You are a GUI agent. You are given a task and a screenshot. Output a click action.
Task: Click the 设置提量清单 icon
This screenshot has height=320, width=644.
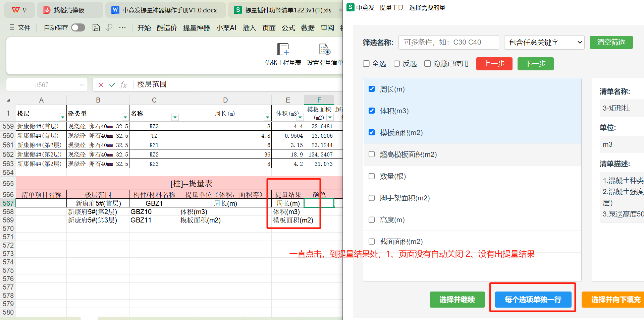[324, 50]
